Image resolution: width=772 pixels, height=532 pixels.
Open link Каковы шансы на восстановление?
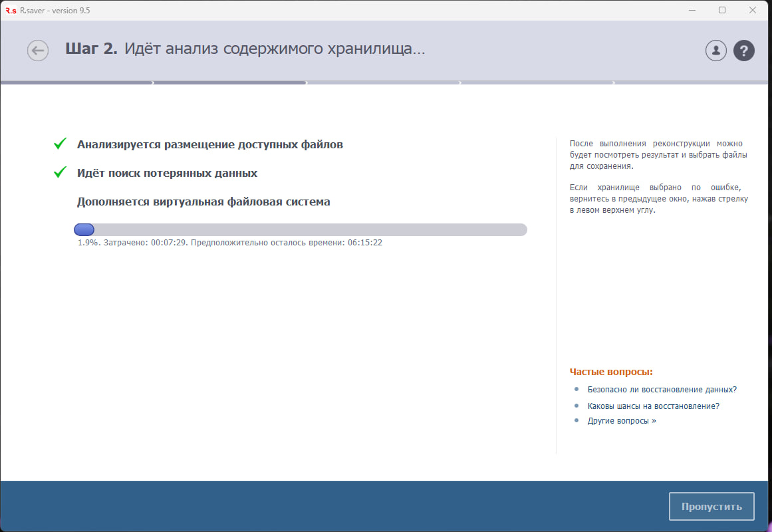[x=653, y=406]
